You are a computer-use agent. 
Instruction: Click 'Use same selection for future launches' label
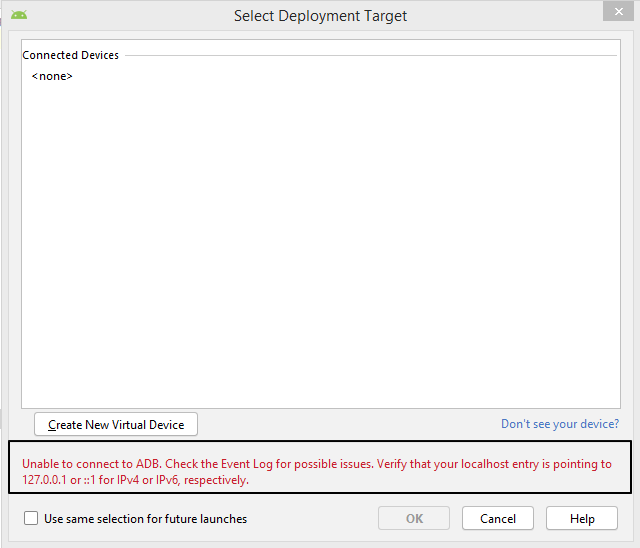click(x=145, y=519)
